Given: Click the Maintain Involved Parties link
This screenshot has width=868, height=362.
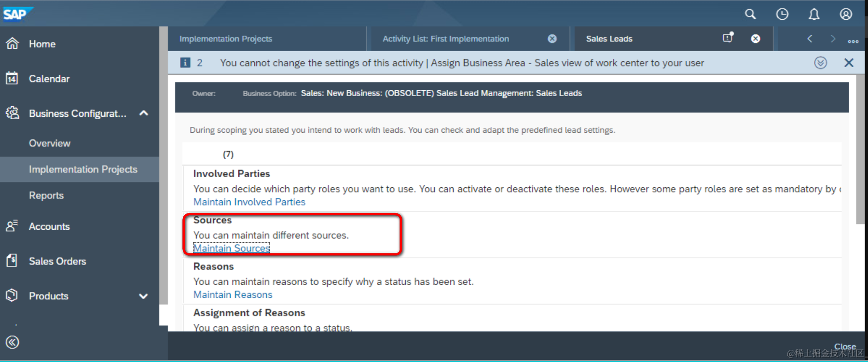Looking at the screenshot, I should (x=249, y=202).
